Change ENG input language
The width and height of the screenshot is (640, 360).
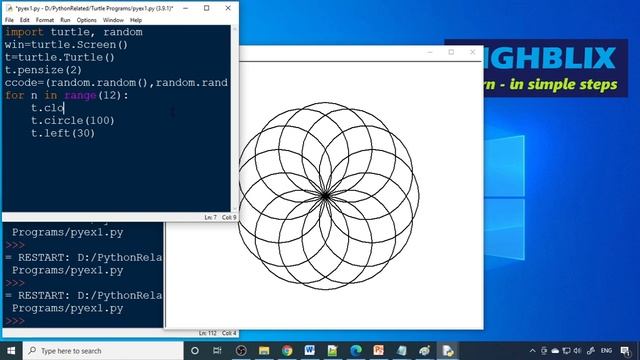point(606,351)
